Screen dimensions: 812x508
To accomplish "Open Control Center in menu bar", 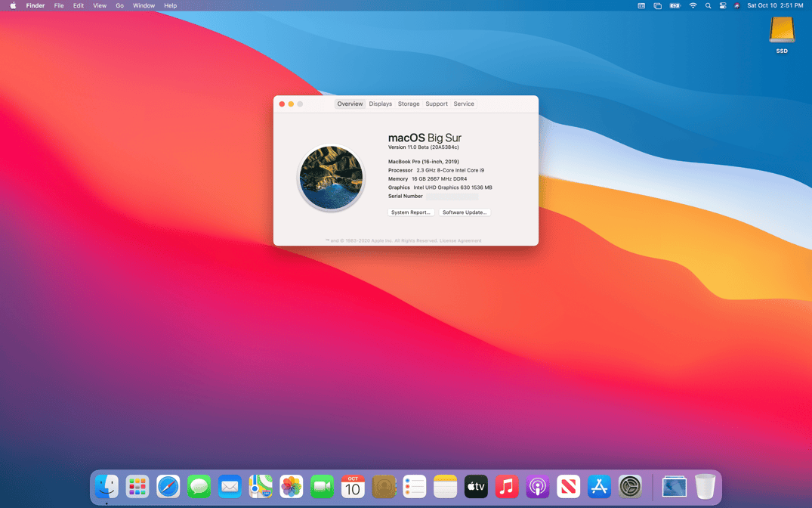I will pos(722,6).
